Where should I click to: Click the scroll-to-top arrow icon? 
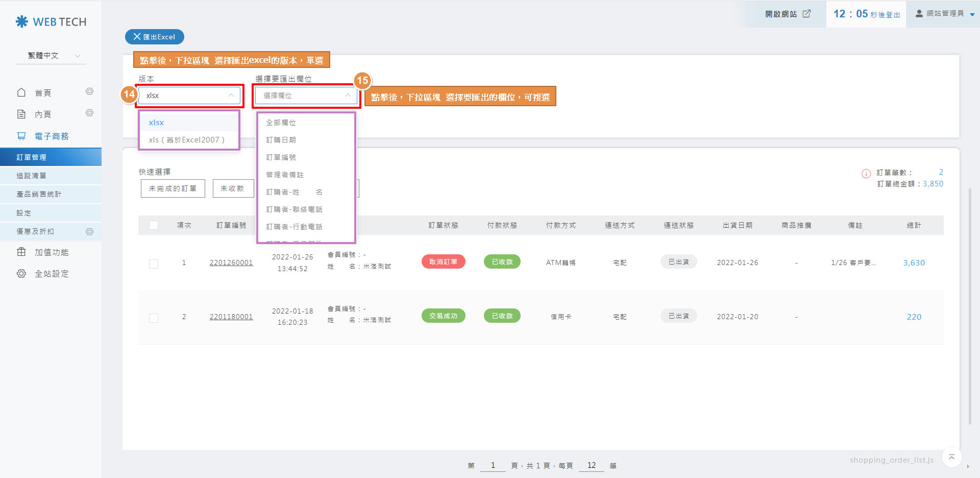pyautogui.click(x=951, y=457)
